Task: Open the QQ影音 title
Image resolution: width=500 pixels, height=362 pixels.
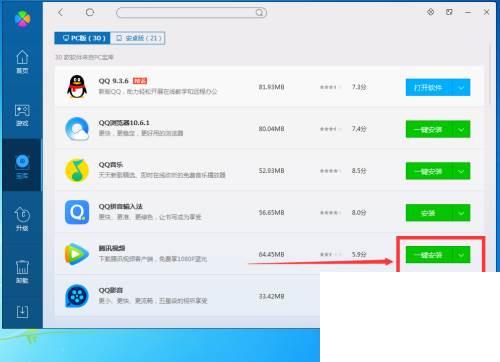Action: tap(111, 290)
